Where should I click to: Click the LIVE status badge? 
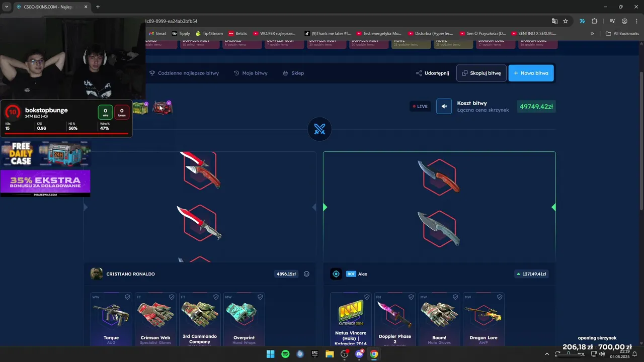coord(420,107)
